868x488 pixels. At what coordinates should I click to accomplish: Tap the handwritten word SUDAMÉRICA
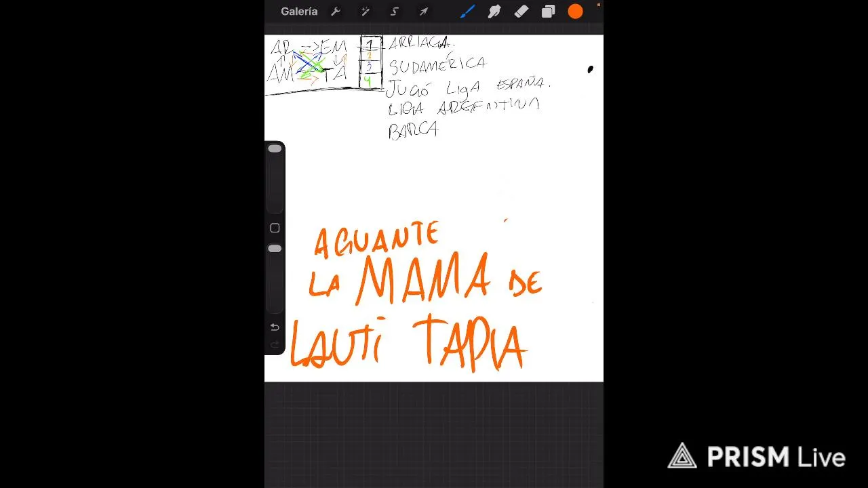click(437, 65)
